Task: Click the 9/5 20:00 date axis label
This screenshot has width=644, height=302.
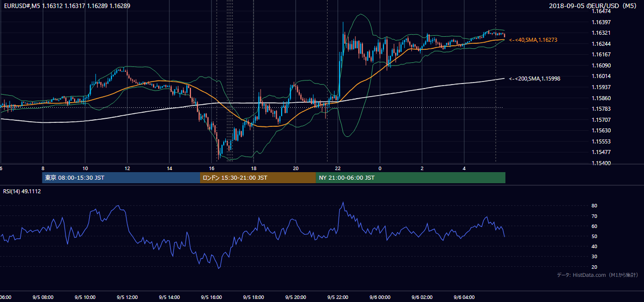Action: 296,297
